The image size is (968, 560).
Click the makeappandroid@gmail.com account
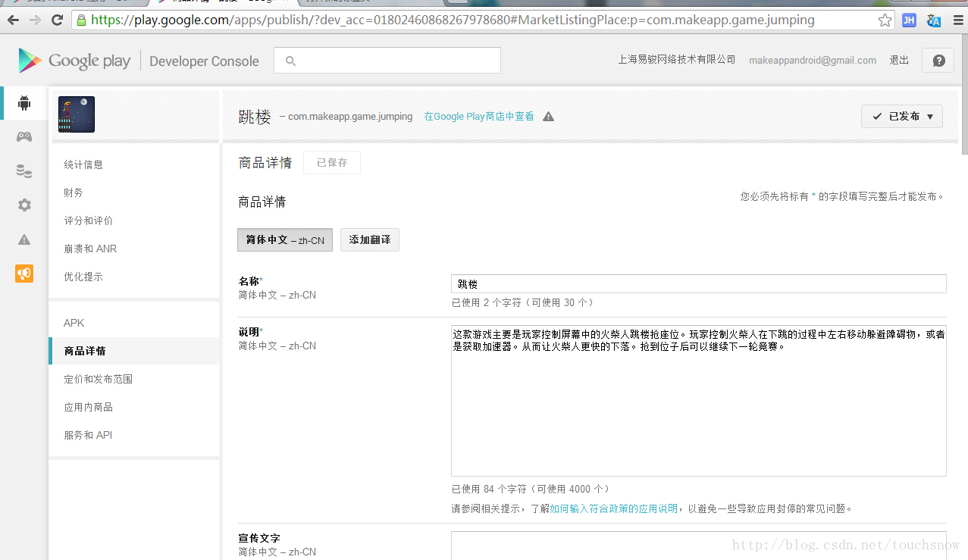[x=813, y=61]
